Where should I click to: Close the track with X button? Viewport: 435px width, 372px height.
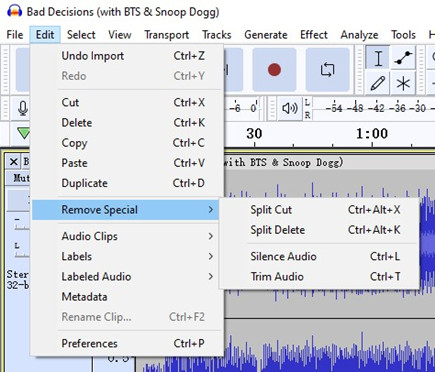coord(13,162)
